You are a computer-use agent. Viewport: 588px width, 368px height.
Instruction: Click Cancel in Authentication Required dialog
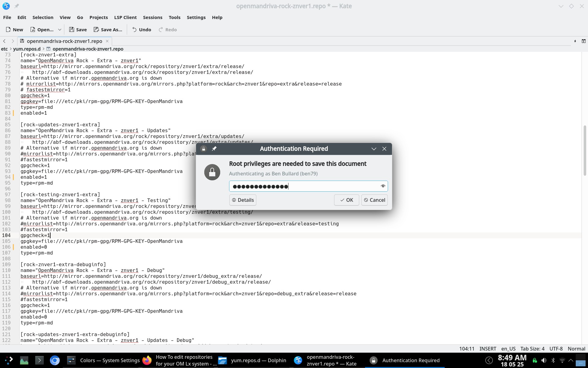pos(374,200)
